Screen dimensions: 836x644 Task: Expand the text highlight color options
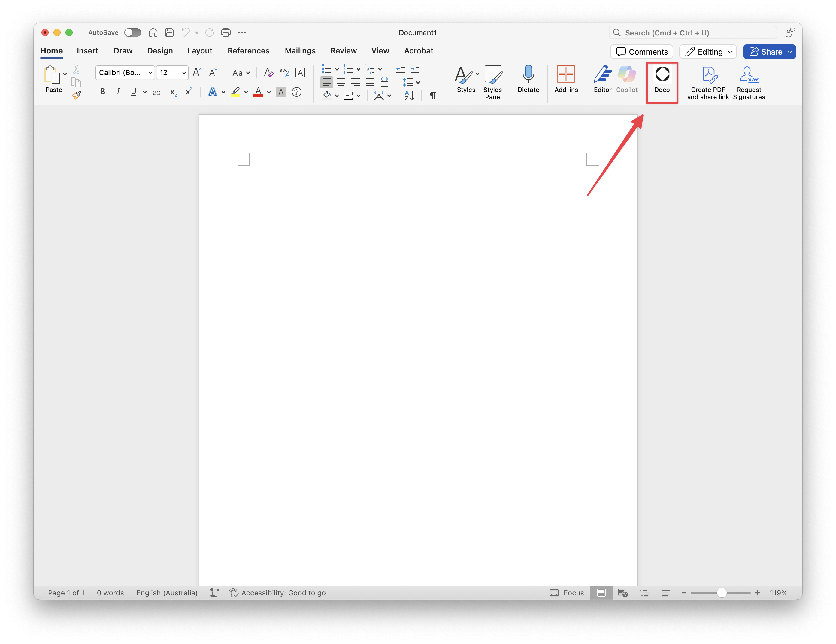[246, 92]
